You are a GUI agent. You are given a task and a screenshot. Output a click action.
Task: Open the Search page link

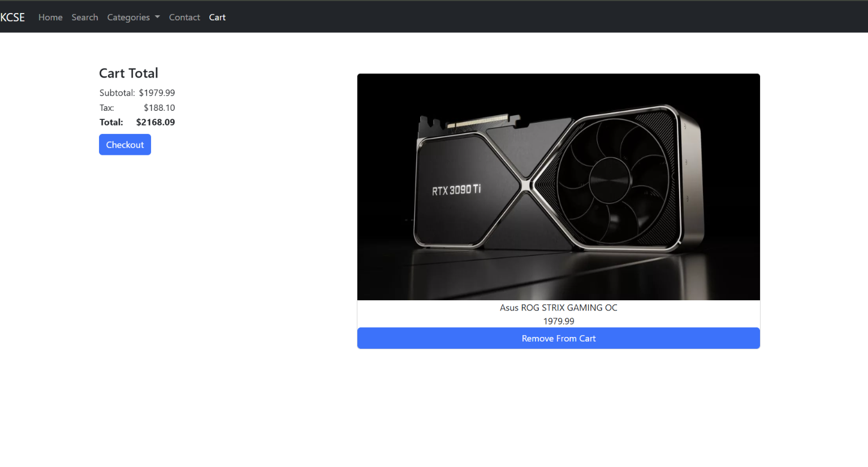85,18
